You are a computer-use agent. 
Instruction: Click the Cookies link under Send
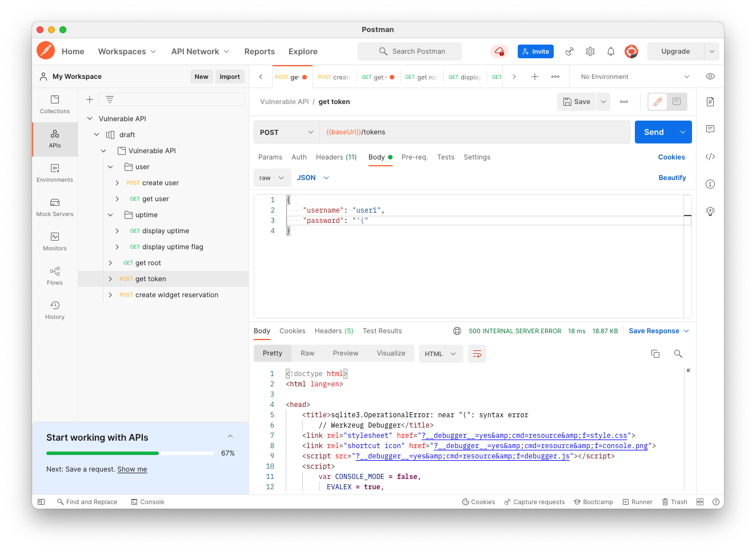(x=671, y=157)
